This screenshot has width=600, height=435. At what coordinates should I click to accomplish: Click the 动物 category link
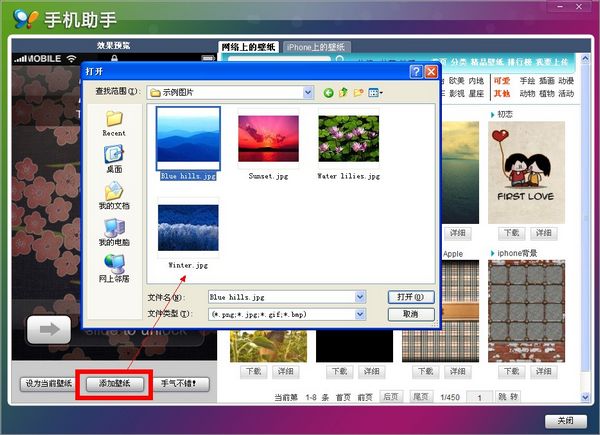(x=527, y=94)
